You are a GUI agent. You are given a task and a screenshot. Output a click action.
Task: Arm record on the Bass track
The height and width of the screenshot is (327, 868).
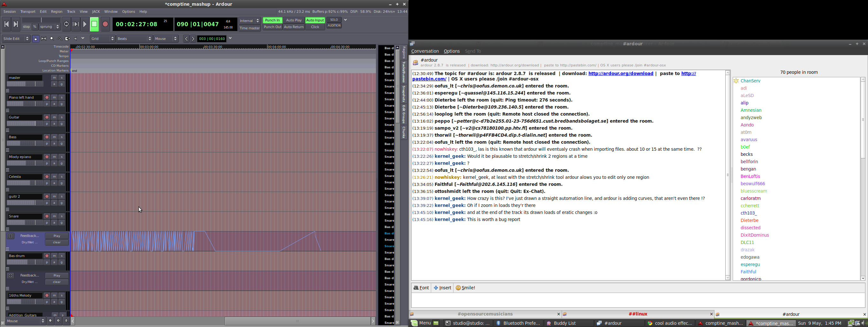tap(47, 137)
